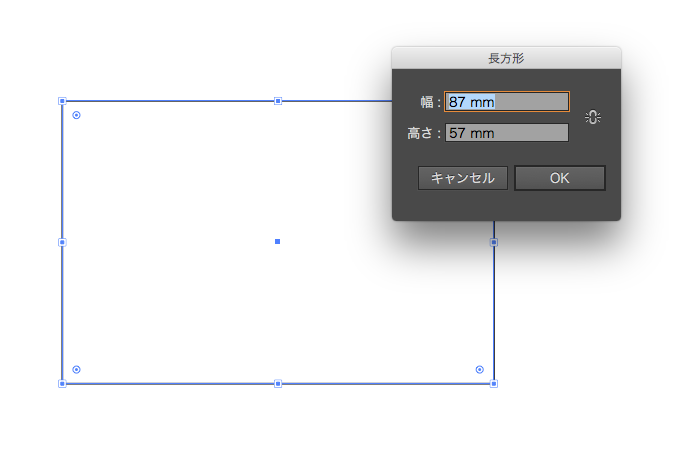Image resolution: width=689 pixels, height=449 pixels.
Task: Click the left-middle bounding box handle
Action: (62, 242)
